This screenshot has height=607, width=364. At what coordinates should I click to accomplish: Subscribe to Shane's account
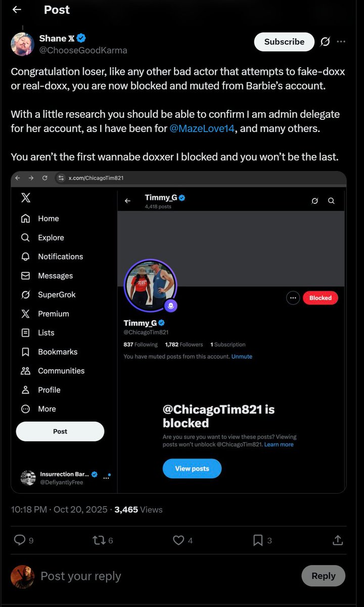[284, 42]
